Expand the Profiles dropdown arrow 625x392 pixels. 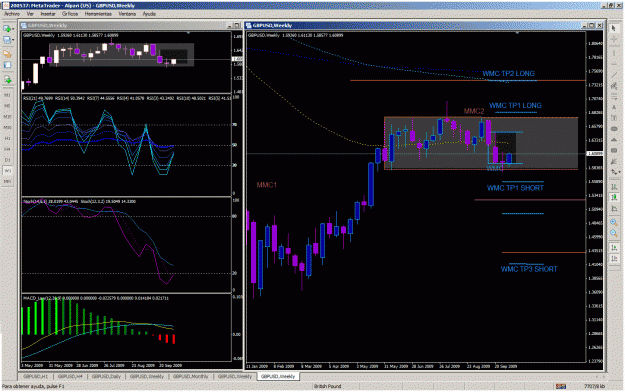13,40
